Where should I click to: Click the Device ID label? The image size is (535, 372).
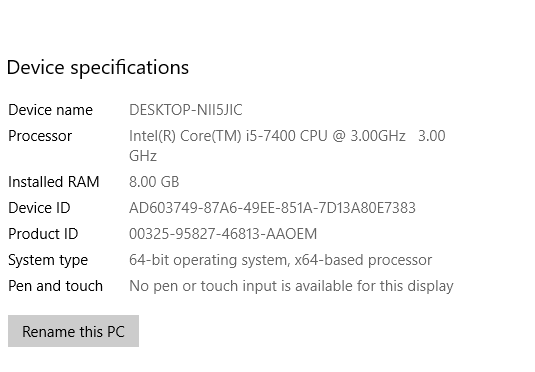39,208
